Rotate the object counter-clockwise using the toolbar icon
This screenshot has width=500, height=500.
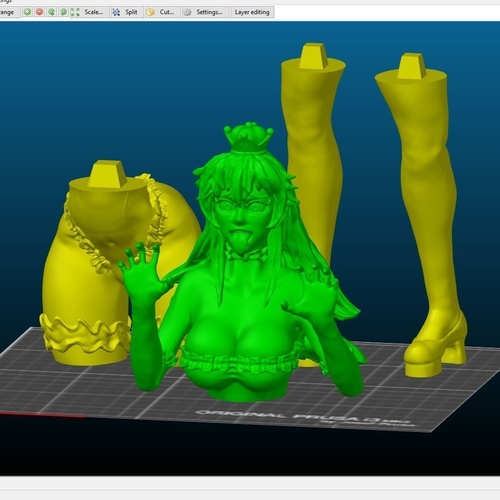click(x=51, y=12)
